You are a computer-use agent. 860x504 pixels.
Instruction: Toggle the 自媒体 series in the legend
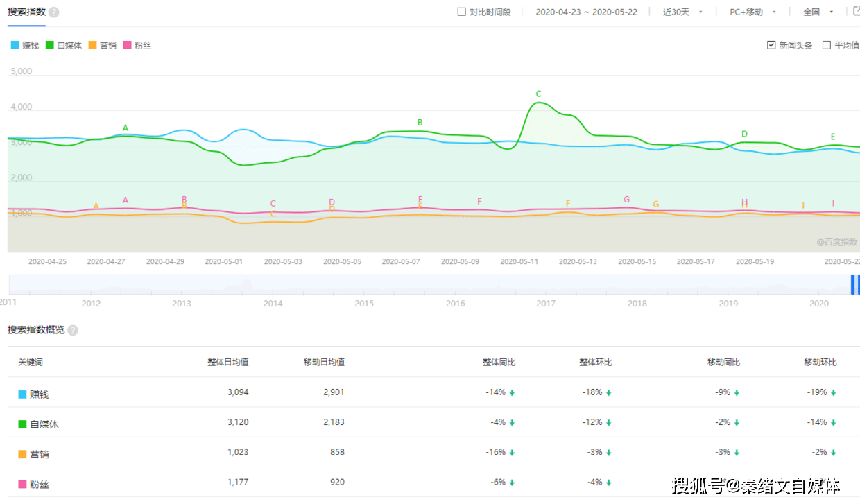point(63,45)
